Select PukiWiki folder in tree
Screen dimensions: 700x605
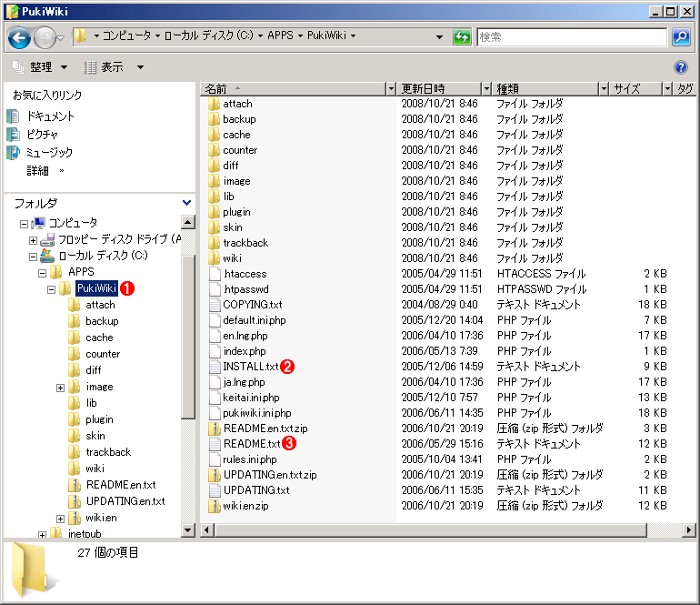click(x=96, y=288)
